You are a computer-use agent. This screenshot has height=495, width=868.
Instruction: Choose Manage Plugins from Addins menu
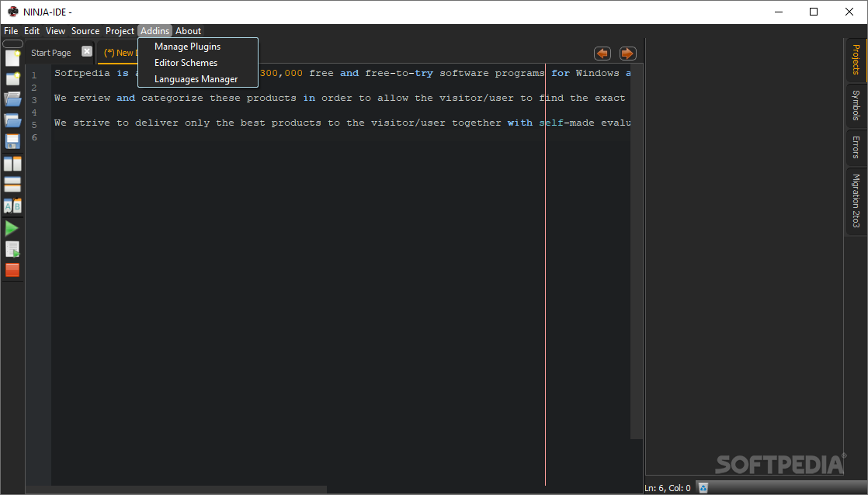pos(198,47)
